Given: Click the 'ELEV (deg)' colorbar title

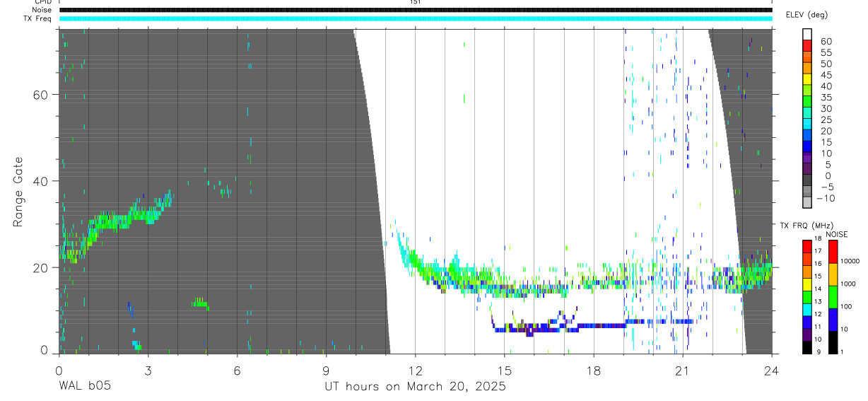Looking at the screenshot, I should point(807,15).
